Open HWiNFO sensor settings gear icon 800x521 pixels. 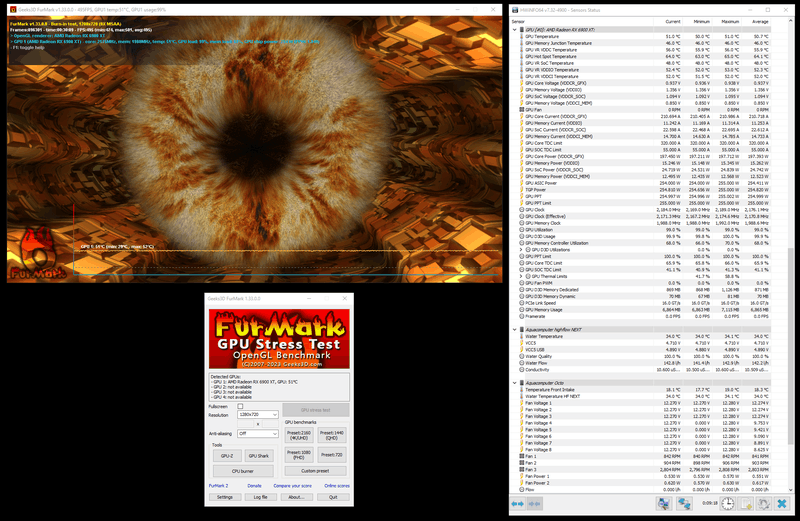point(764,504)
